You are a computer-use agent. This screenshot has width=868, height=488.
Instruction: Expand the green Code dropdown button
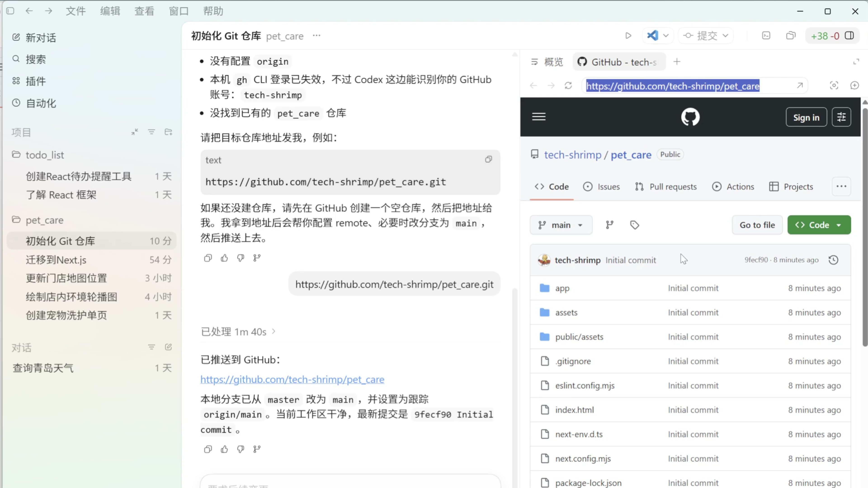click(819, 225)
